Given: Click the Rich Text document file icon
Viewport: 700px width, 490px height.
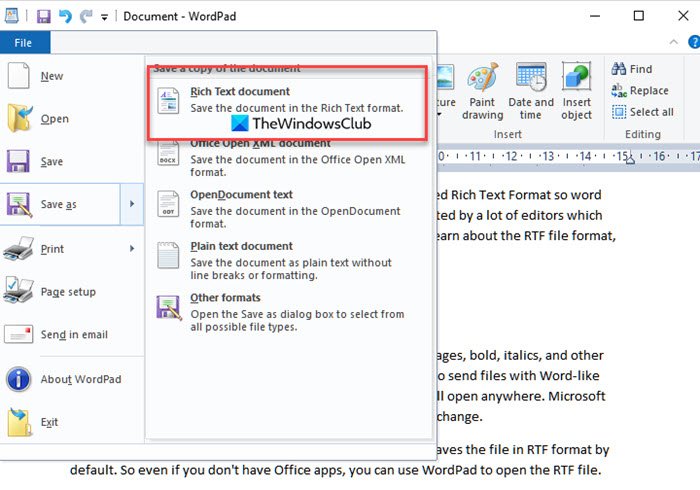Looking at the screenshot, I should click(168, 100).
